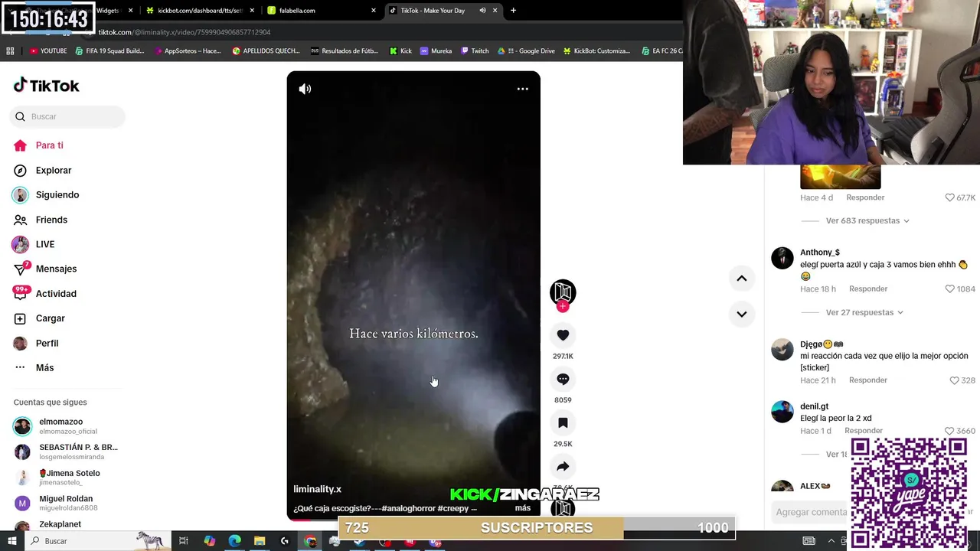Viewport: 980px width, 551px height.
Task: Like the video with the heart icon
Action: (x=563, y=335)
